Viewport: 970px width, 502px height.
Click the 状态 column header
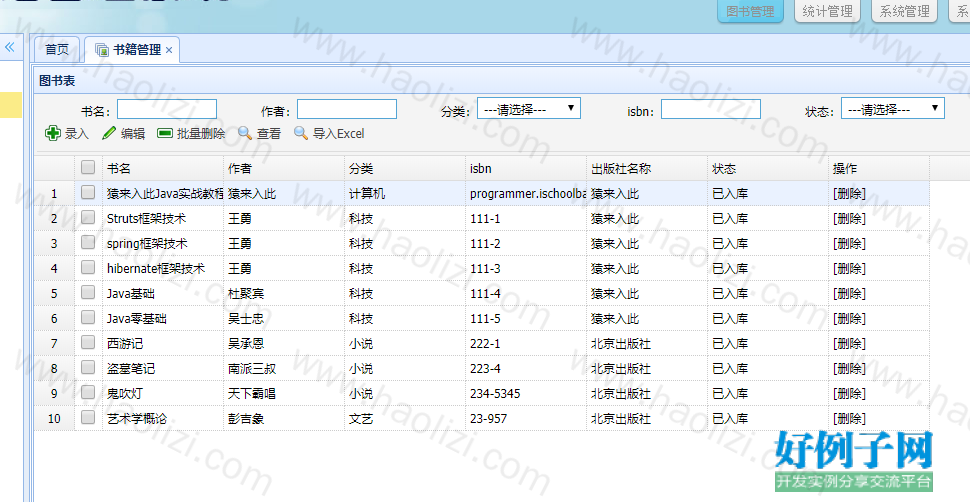(768, 168)
